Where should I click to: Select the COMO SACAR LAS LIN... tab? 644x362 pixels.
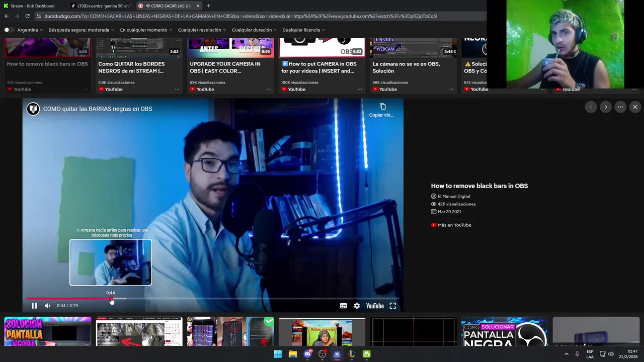169,6
